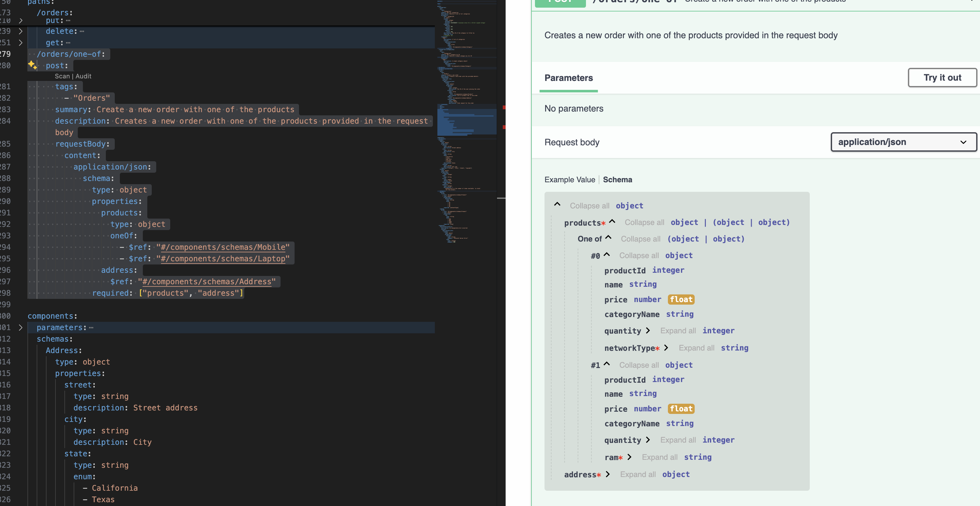Image resolution: width=980 pixels, height=506 pixels.
Task: Expand the folded delete: section
Action: coord(20,31)
